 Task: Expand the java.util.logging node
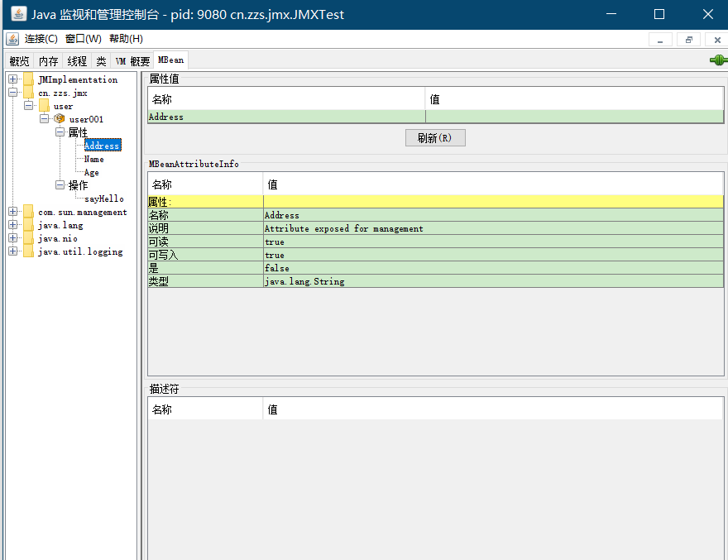coord(13,251)
